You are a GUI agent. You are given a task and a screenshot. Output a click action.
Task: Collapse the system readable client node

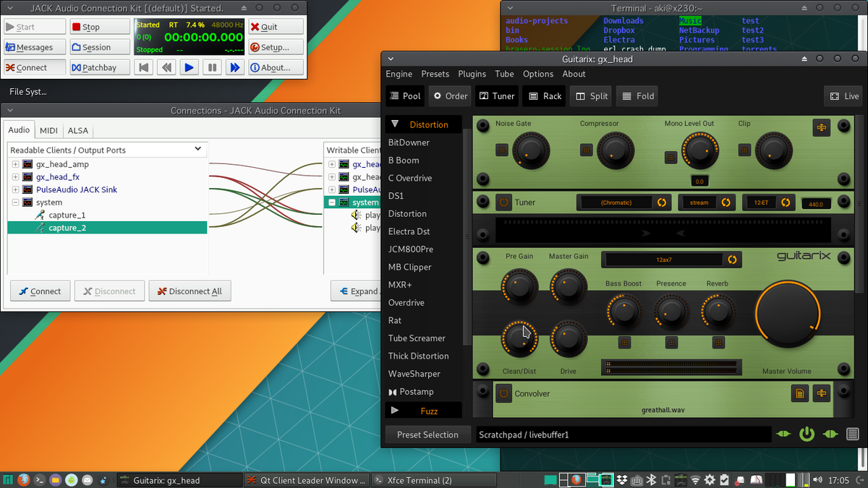[x=15, y=202]
